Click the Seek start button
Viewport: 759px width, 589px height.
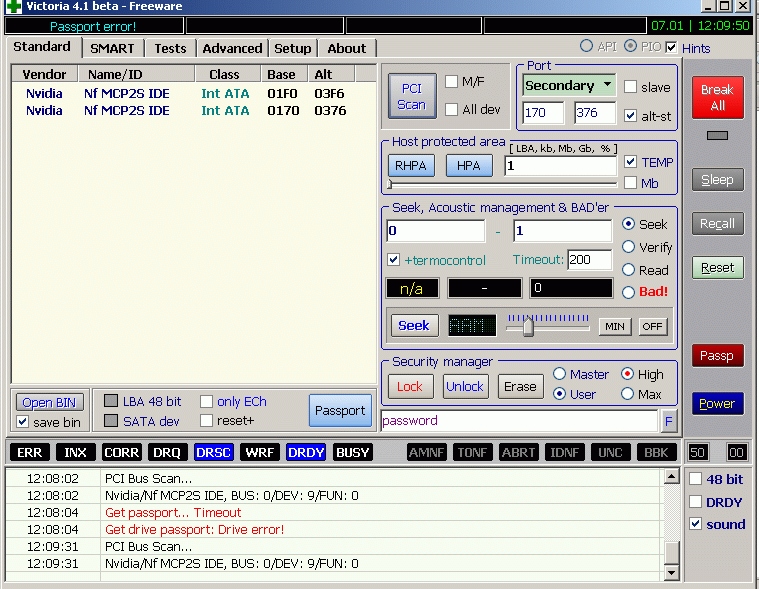pyautogui.click(x=414, y=326)
